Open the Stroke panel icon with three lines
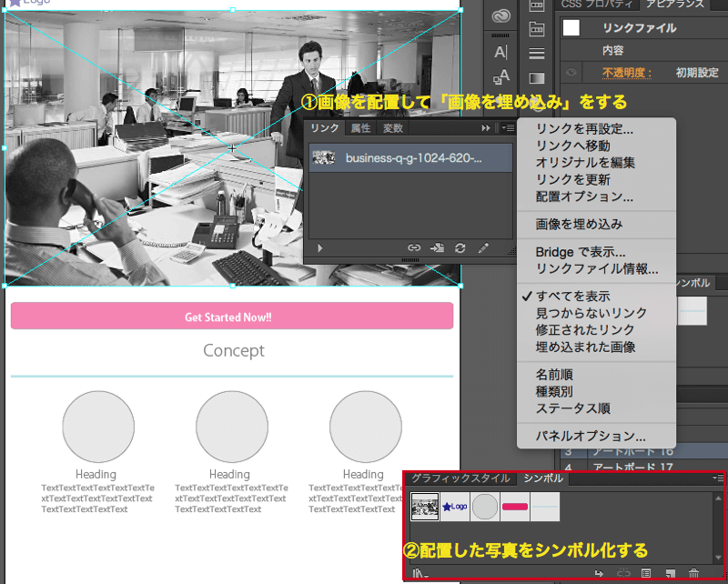This screenshot has width=728, height=584. click(537, 54)
